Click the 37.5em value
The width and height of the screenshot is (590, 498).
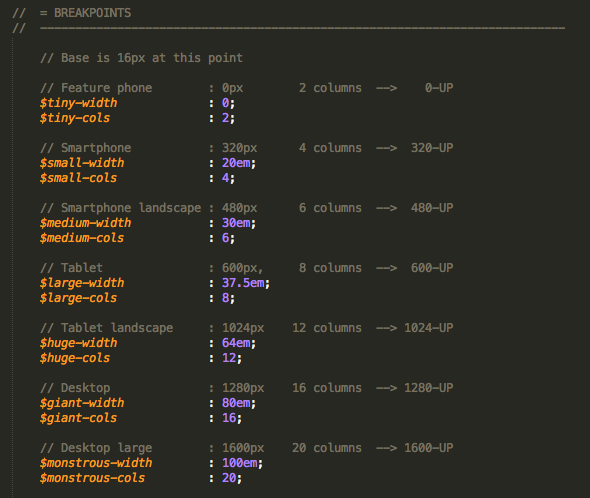[x=243, y=283]
